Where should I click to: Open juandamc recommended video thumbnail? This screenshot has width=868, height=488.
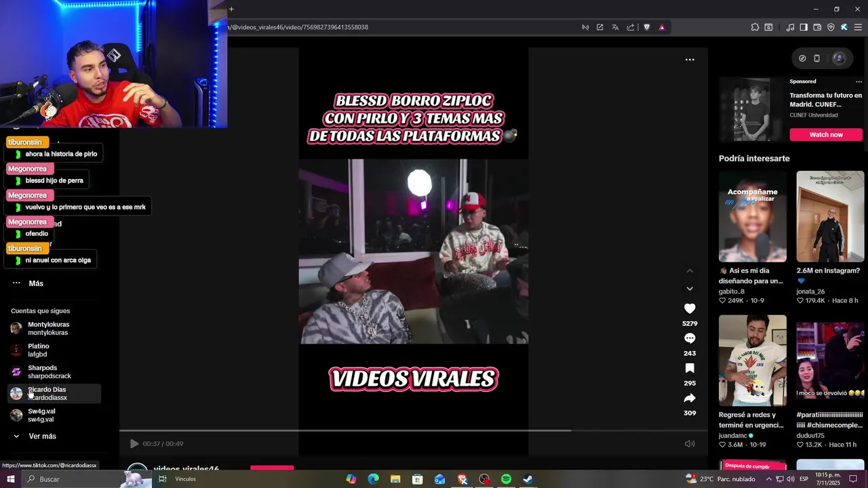[x=753, y=361]
